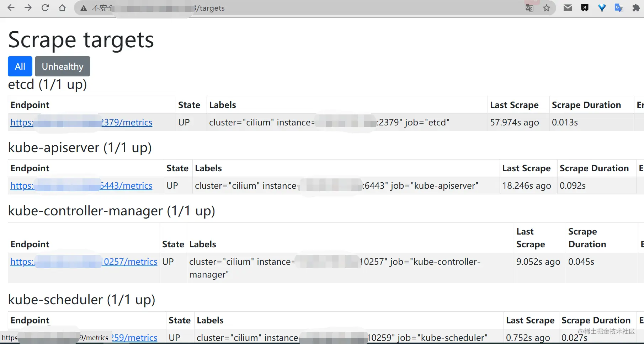Screen dimensions: 644x344
Task: Open the extensions puzzle piece menu
Action: coord(636,8)
